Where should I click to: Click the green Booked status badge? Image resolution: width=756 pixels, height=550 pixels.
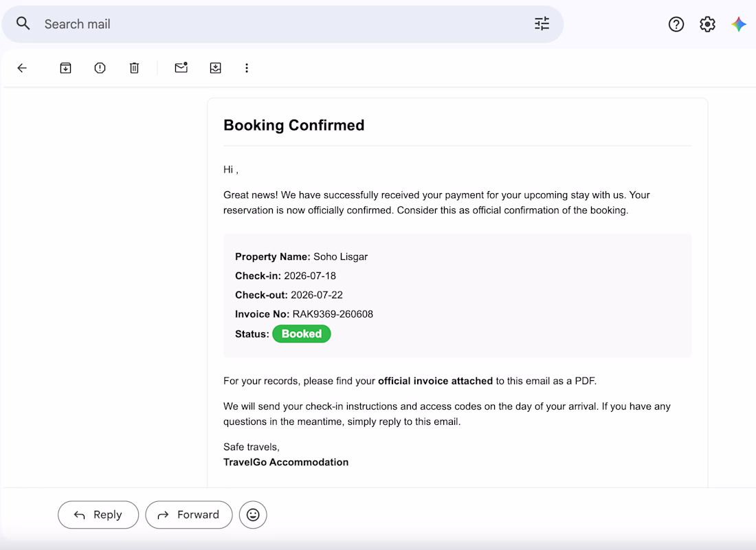click(302, 334)
